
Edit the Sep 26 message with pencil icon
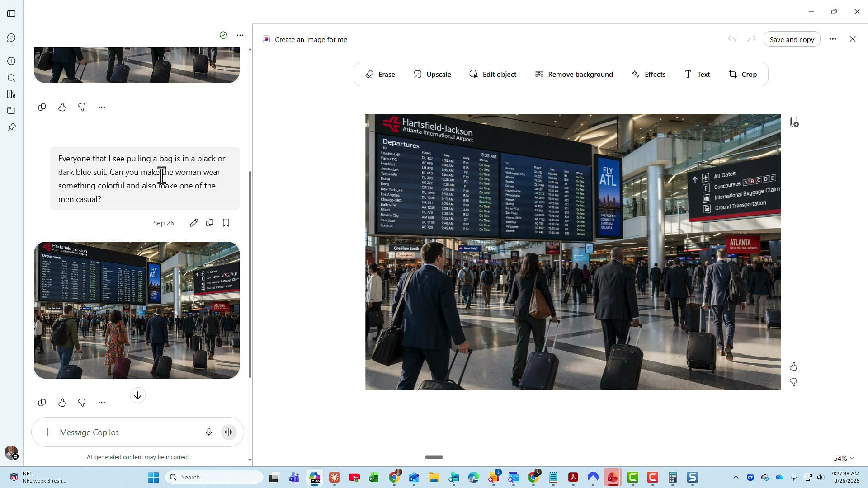point(193,223)
